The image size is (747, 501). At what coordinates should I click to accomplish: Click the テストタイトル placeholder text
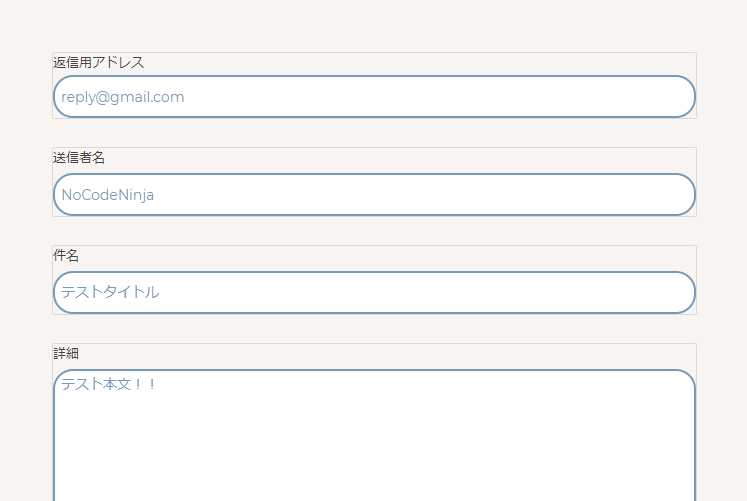[x=110, y=293]
